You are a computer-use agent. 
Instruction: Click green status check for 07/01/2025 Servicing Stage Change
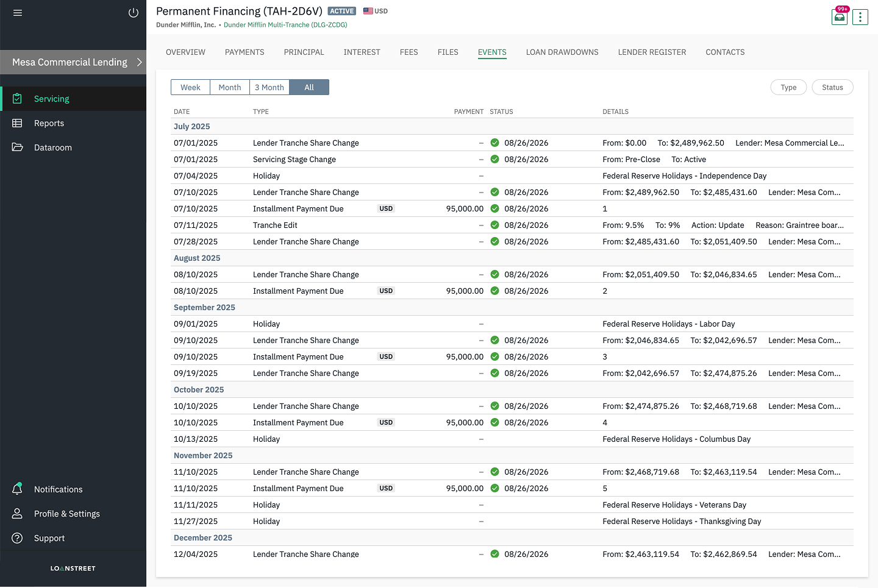[x=494, y=159]
